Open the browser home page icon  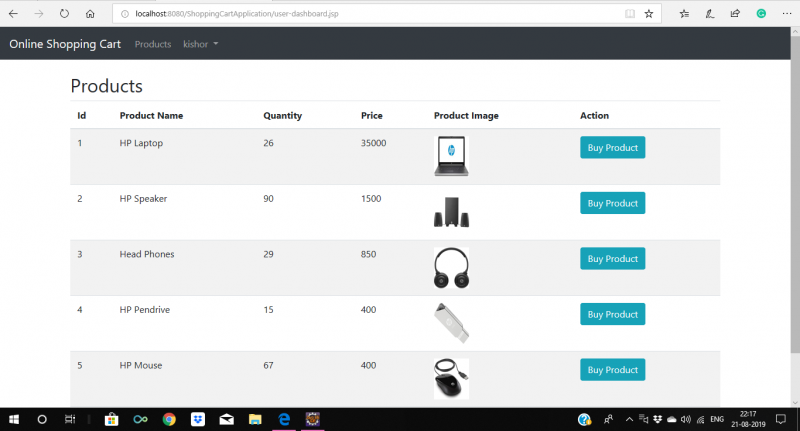(90, 14)
